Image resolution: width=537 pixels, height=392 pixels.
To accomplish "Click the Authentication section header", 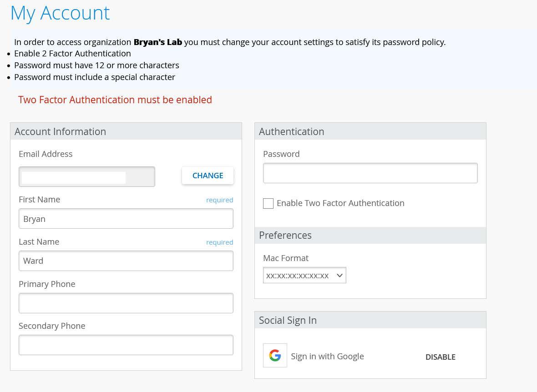I will pyautogui.click(x=291, y=131).
